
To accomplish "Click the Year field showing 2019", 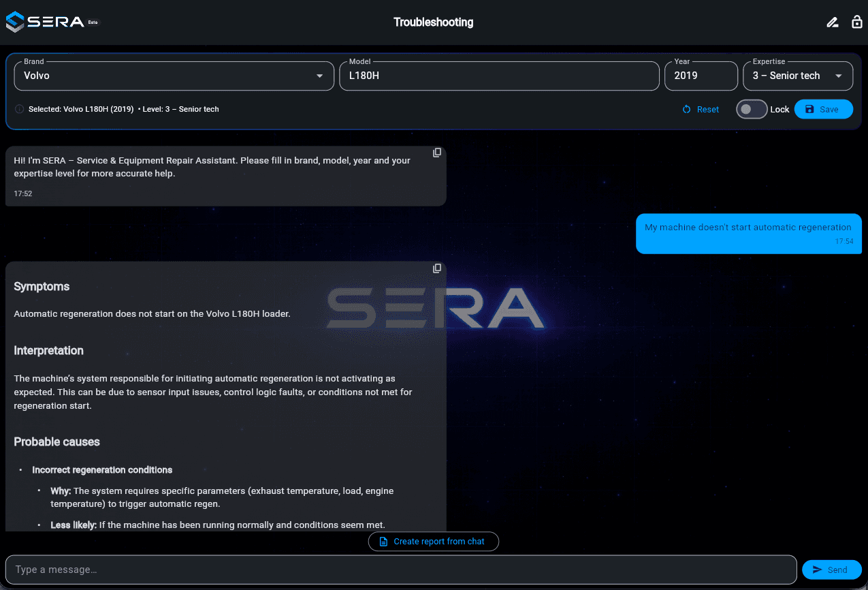I will [701, 76].
